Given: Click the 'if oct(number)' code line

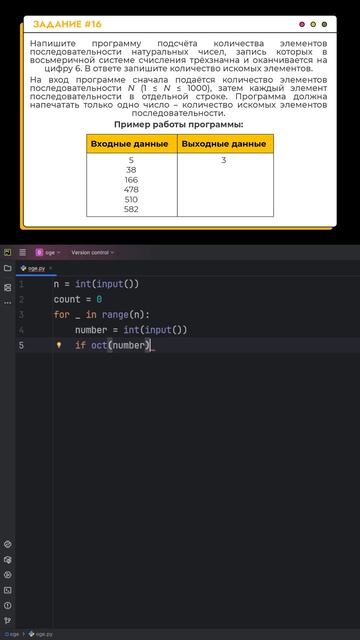Looking at the screenshot, I should click(x=113, y=345).
